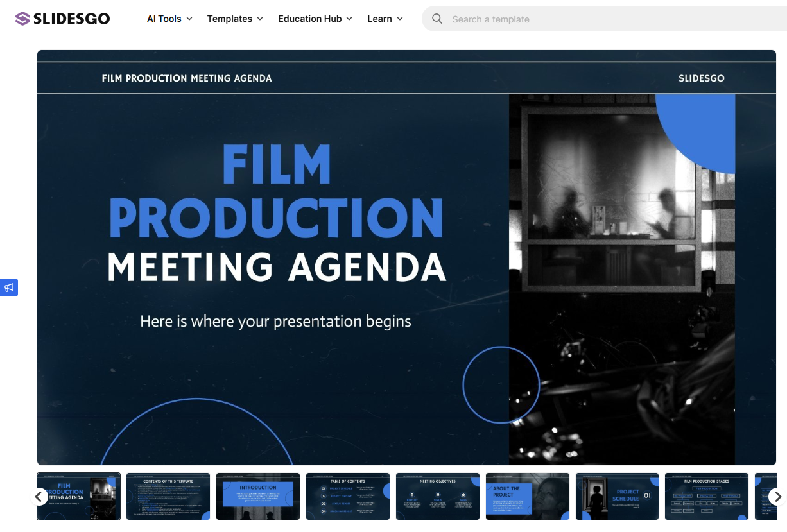The image size is (787, 532).
Task: Expand the Education Hub dropdown
Action: click(315, 19)
